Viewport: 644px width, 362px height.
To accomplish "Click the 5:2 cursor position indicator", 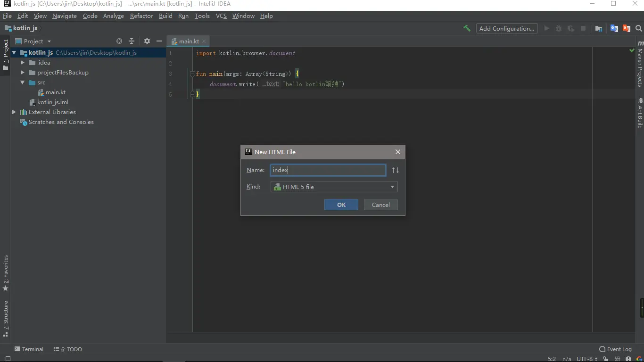I will pos(552,359).
